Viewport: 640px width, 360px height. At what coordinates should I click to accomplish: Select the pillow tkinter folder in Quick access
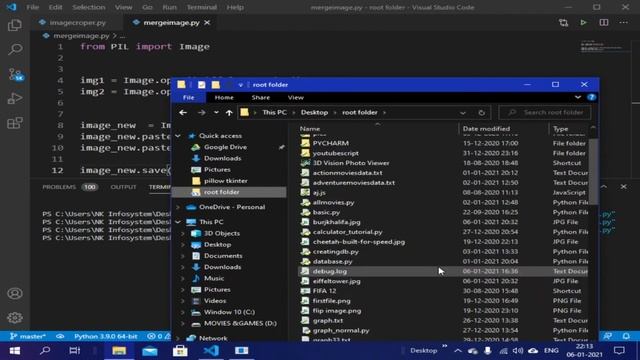[x=226, y=181]
